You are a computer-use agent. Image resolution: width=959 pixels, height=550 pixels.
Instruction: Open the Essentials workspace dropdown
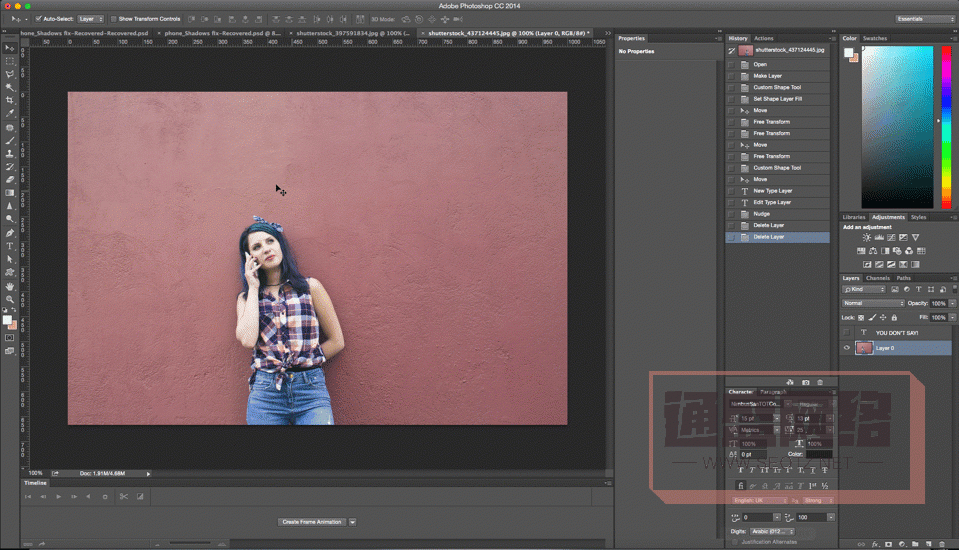[923, 18]
